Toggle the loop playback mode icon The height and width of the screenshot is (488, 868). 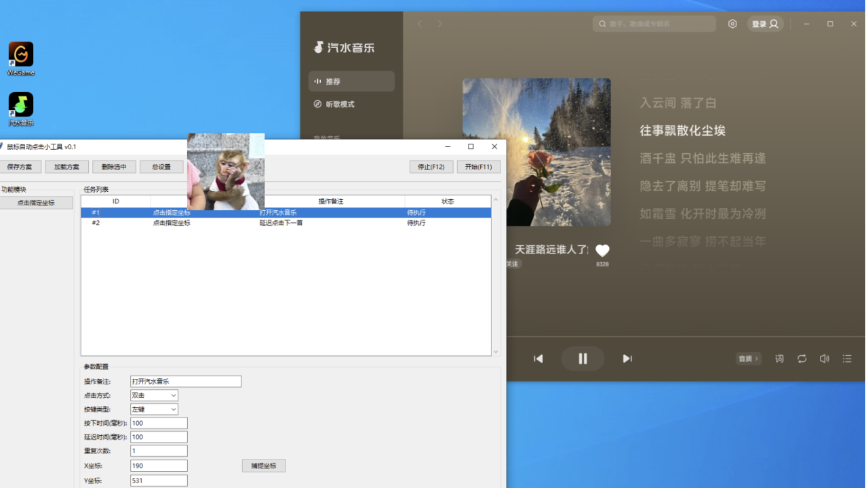coord(802,359)
